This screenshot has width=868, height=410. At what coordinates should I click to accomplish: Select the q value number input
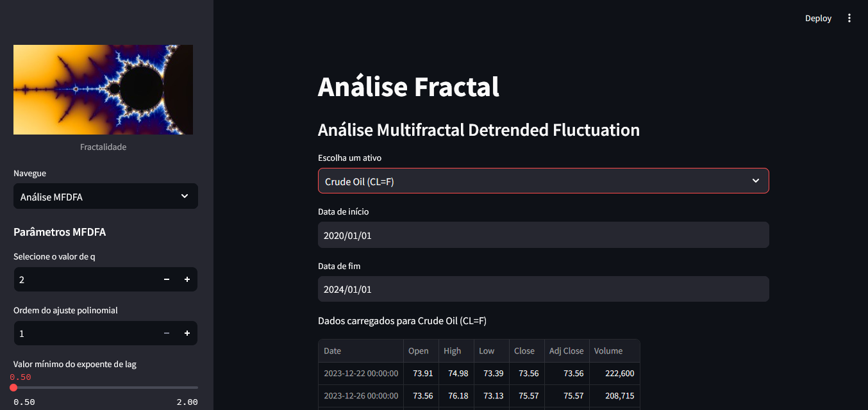pyautogui.click(x=83, y=280)
